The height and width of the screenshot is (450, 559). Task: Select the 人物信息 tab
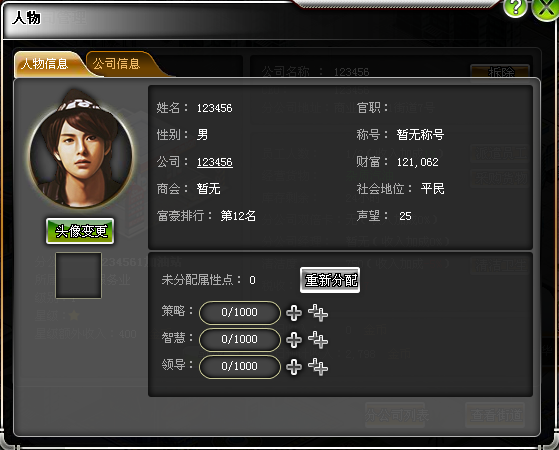(47, 64)
